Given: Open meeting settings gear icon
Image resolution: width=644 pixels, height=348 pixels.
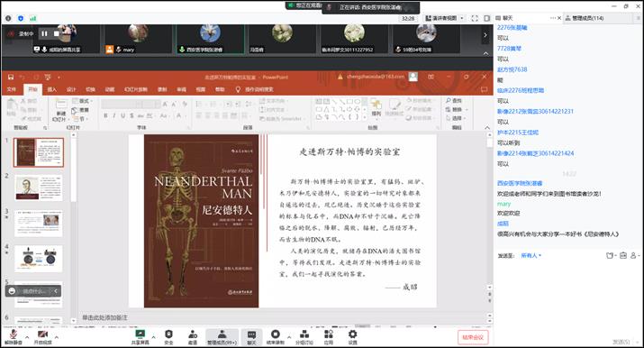Looking at the screenshot, I should 352,337.
